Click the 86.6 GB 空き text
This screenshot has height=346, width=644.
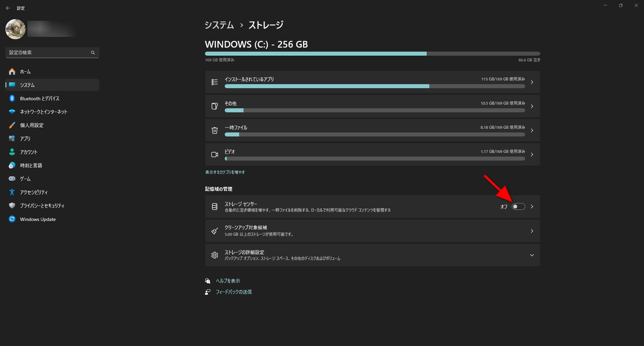coord(529,60)
